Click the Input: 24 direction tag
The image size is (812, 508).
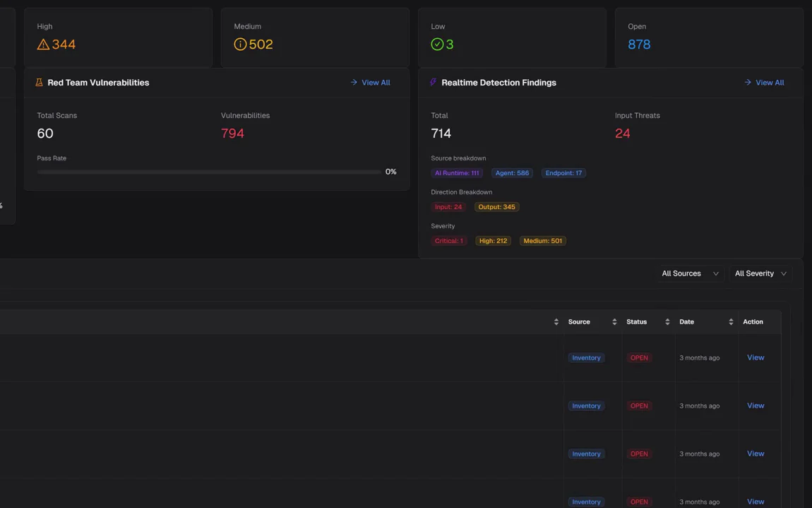[448, 207]
